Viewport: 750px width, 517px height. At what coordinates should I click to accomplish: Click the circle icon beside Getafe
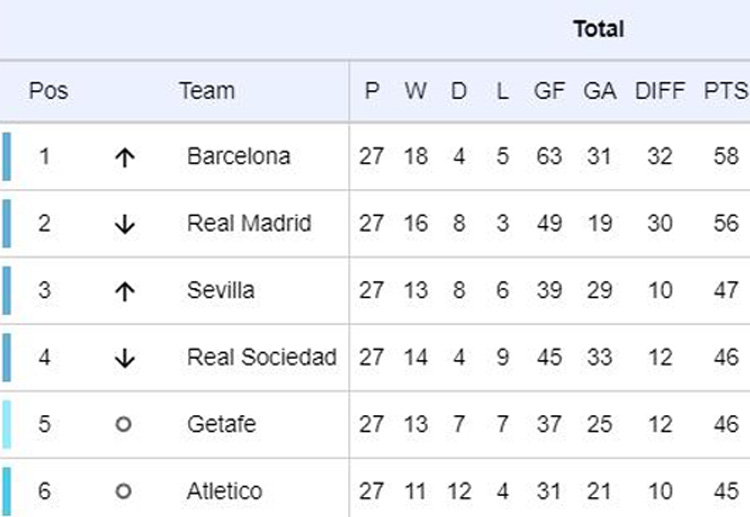click(x=124, y=424)
